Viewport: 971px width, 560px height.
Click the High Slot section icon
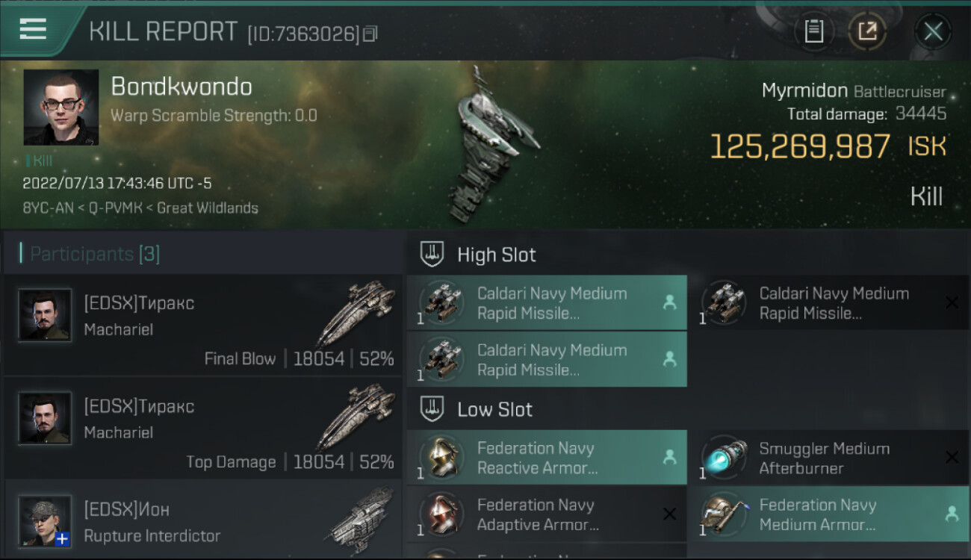pyautogui.click(x=432, y=255)
